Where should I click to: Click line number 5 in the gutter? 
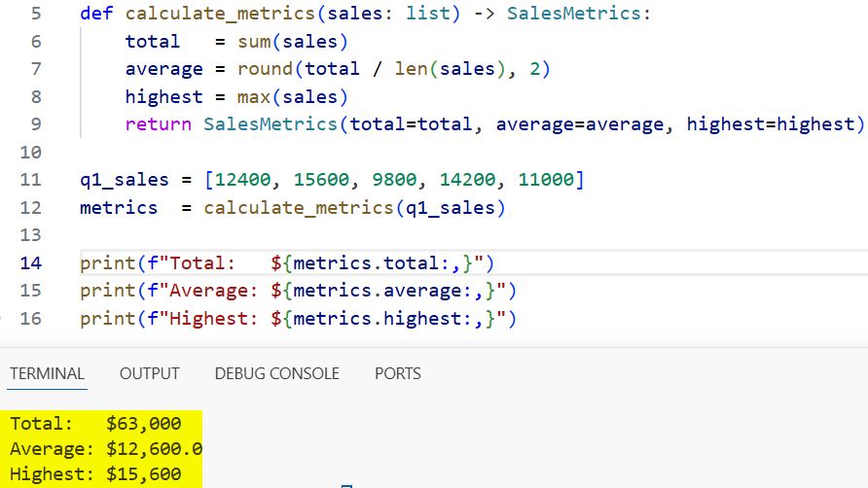[x=36, y=14]
